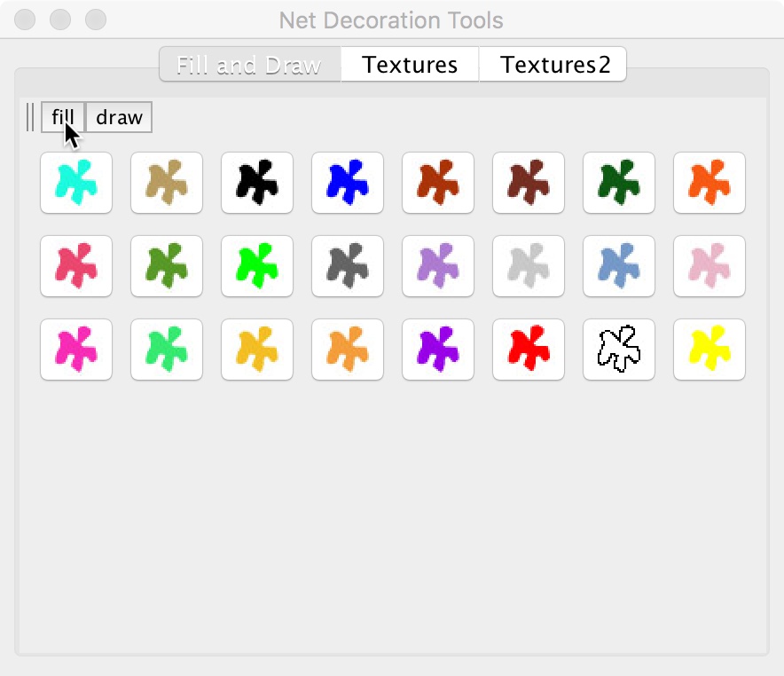The height and width of the screenshot is (676, 784).
Task: Select the purple blob in the bottom row
Action: point(438,350)
